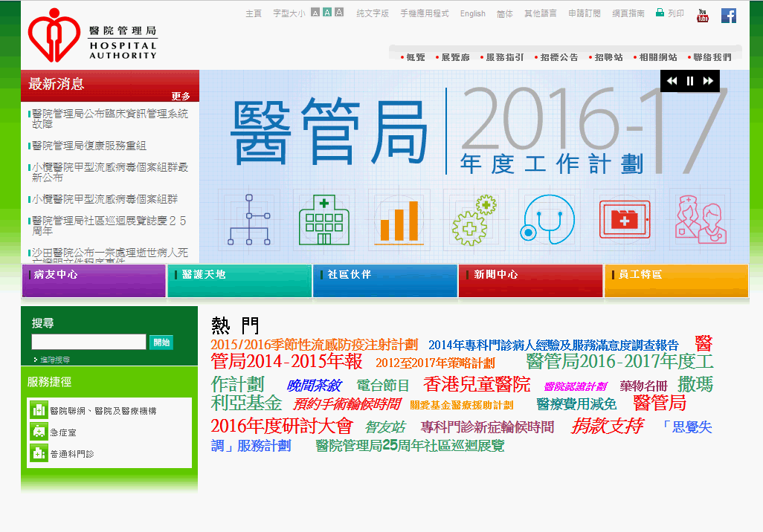
Task: Open 2015/2016季節性流感防疫注射計劃 tag
Action: [315, 345]
